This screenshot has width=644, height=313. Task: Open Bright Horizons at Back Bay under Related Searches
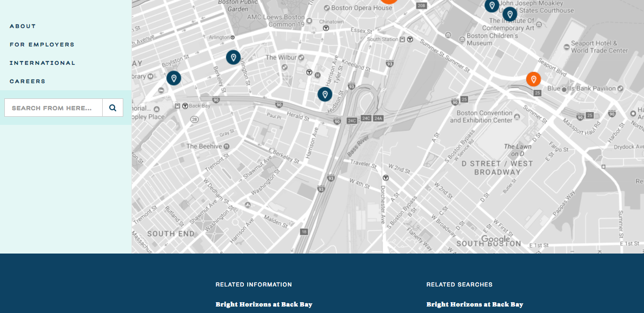tap(475, 304)
